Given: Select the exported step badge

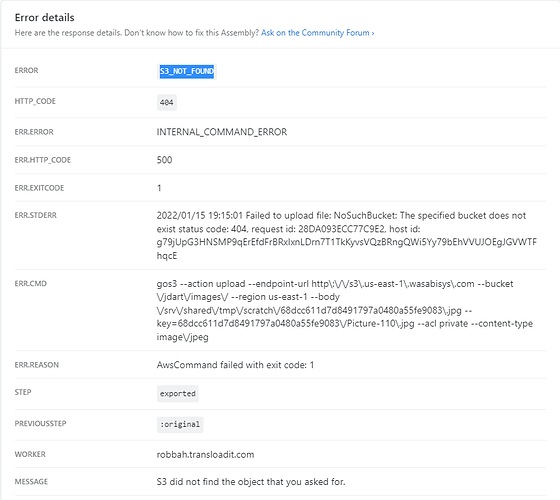Looking at the screenshot, I should pyautogui.click(x=178, y=394).
